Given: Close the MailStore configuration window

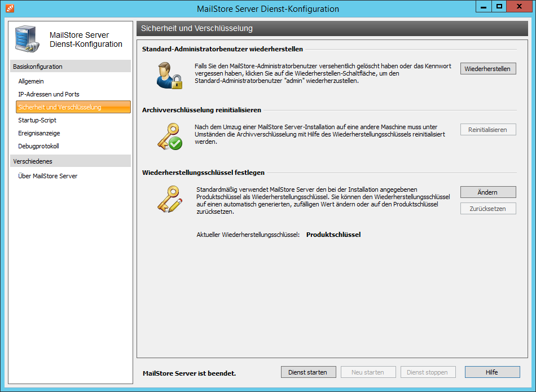Looking at the screenshot, I should [x=519, y=7].
